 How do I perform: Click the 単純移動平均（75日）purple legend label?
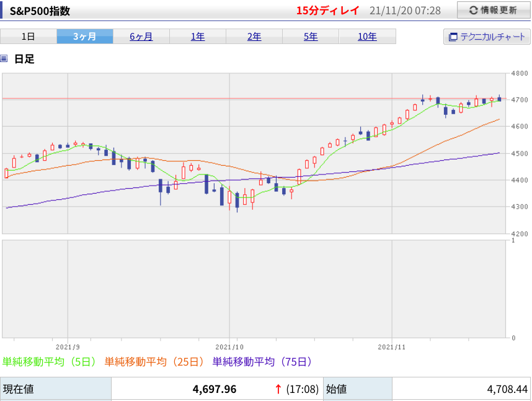coord(262,362)
